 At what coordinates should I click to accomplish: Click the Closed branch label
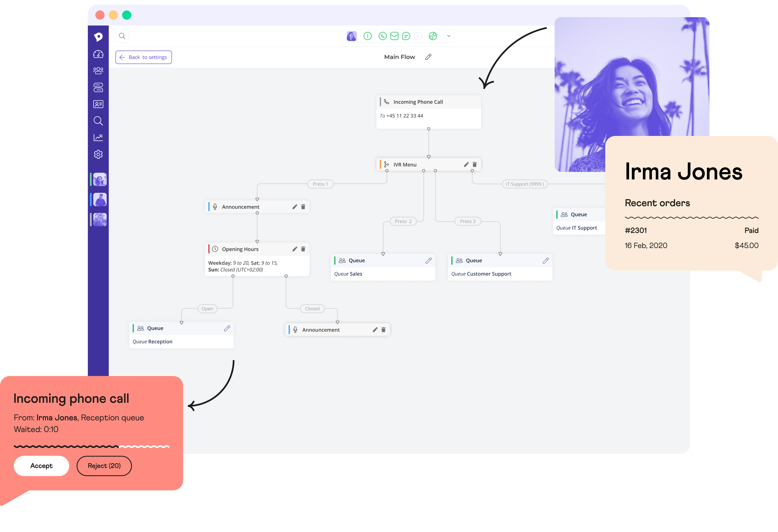coord(312,308)
